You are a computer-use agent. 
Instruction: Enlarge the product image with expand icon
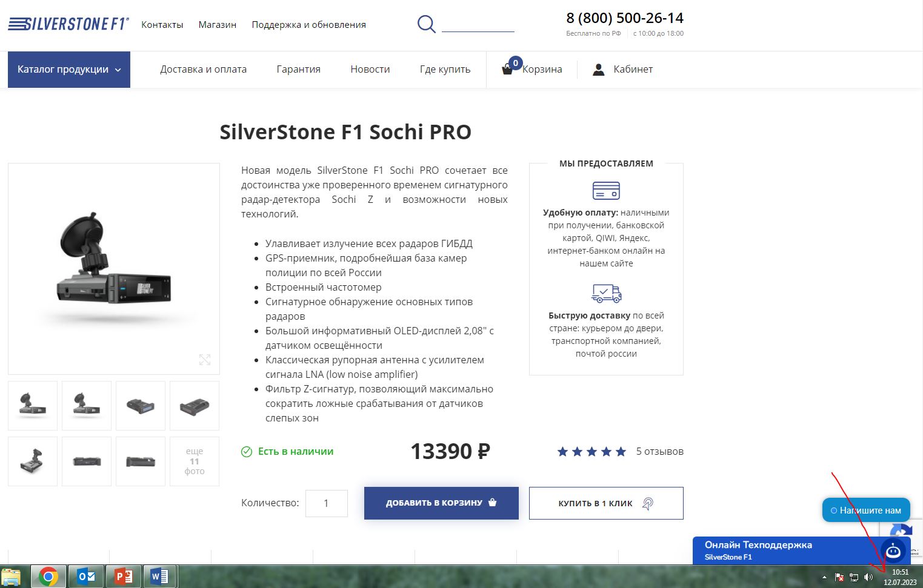pos(205,360)
